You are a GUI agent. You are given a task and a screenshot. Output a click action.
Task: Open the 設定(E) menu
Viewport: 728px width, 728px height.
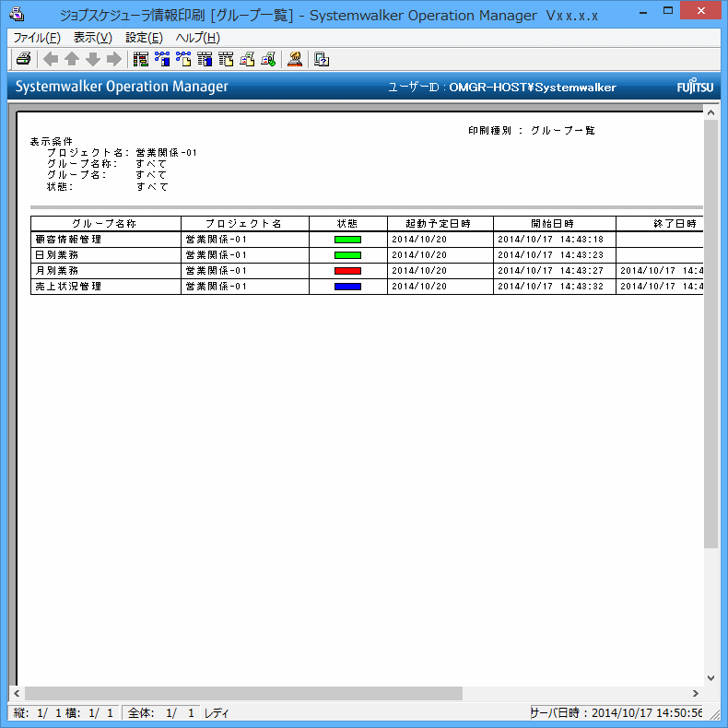144,38
